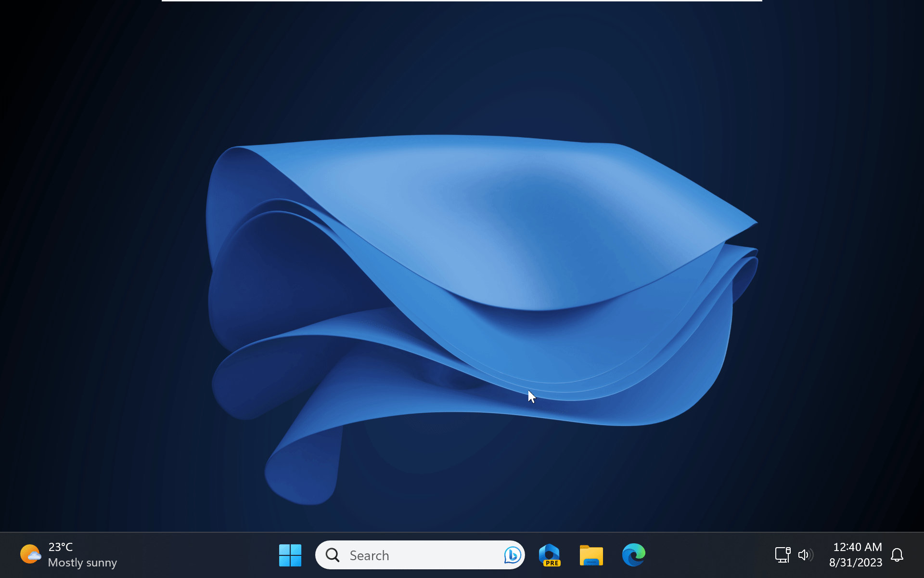Open the Start menu
Screen dimensions: 924x578
290,555
